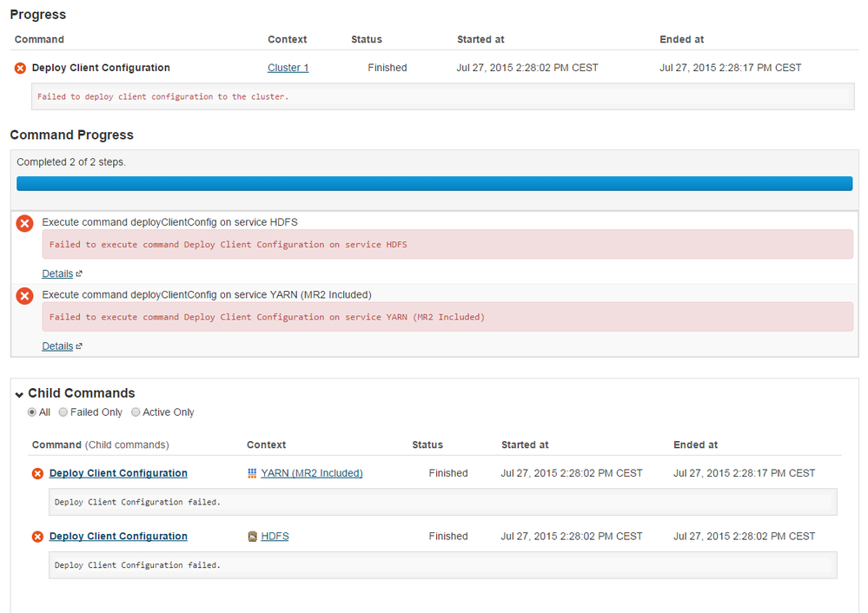Click the YARN service icon in Context column
Screen dimensions: 868x613
point(252,473)
